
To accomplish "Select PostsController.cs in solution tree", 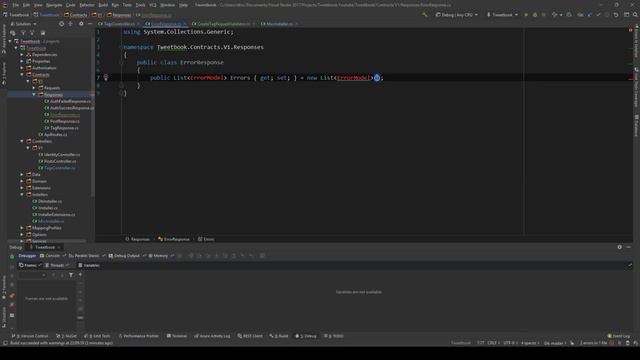I will point(57,161).
